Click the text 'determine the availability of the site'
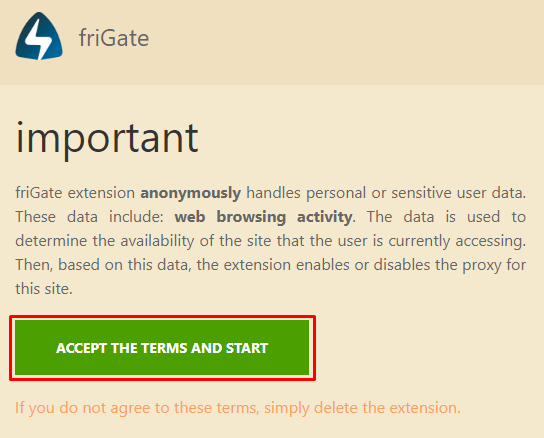This screenshot has width=544, height=438. coord(143,241)
